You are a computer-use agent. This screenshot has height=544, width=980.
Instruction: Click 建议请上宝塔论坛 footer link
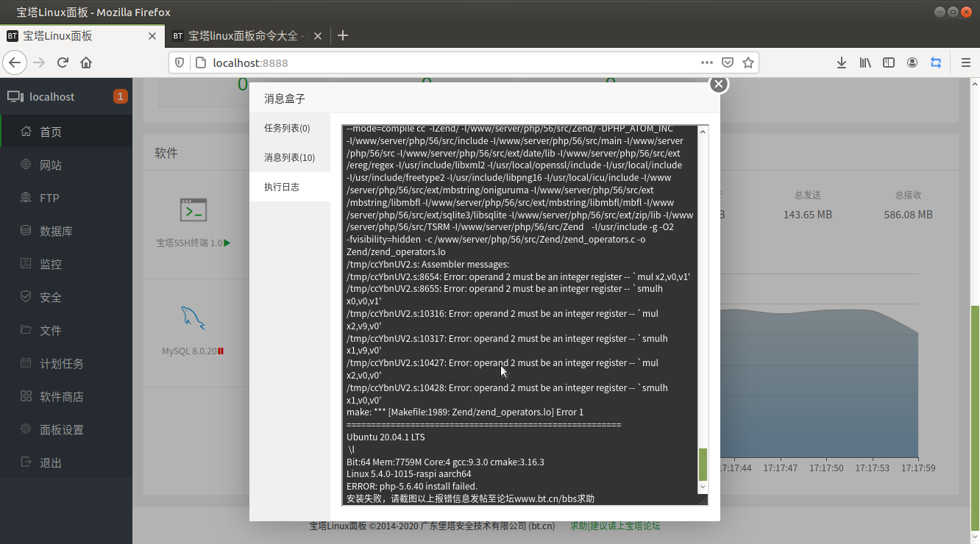point(625,526)
